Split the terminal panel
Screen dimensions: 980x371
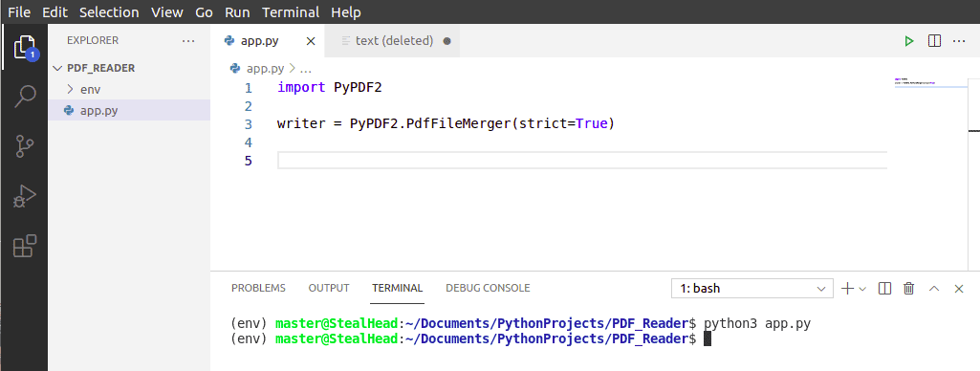coord(884,289)
